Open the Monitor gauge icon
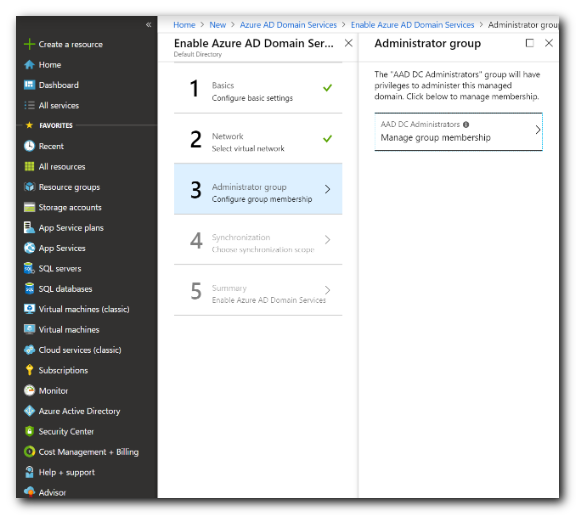This screenshot has width=576, height=515. click(x=29, y=390)
